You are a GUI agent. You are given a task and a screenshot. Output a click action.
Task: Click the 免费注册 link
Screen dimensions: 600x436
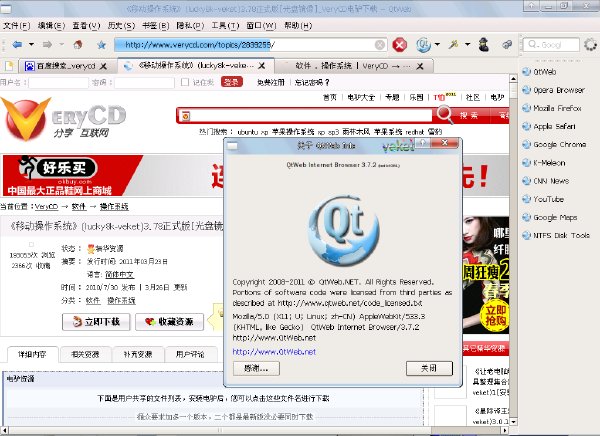pos(271,82)
